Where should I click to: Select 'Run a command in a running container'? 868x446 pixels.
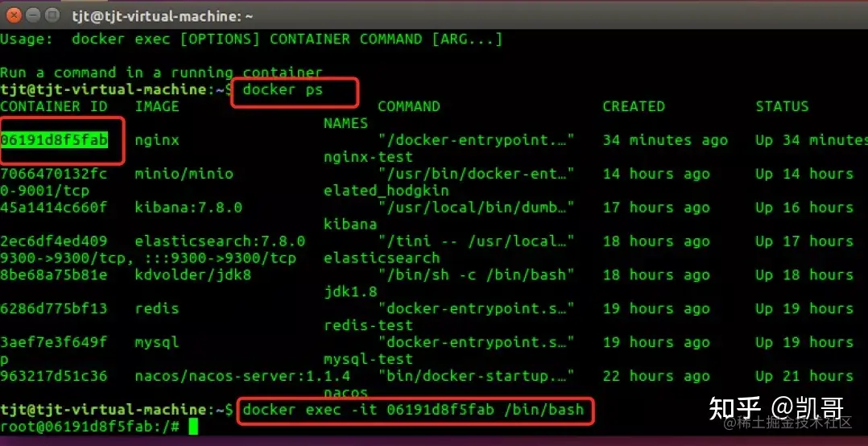[161, 72]
